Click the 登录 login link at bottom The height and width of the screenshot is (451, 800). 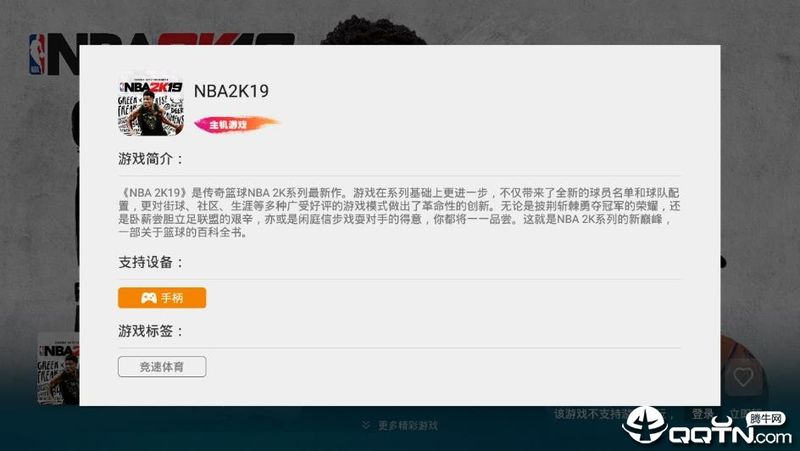tap(703, 414)
